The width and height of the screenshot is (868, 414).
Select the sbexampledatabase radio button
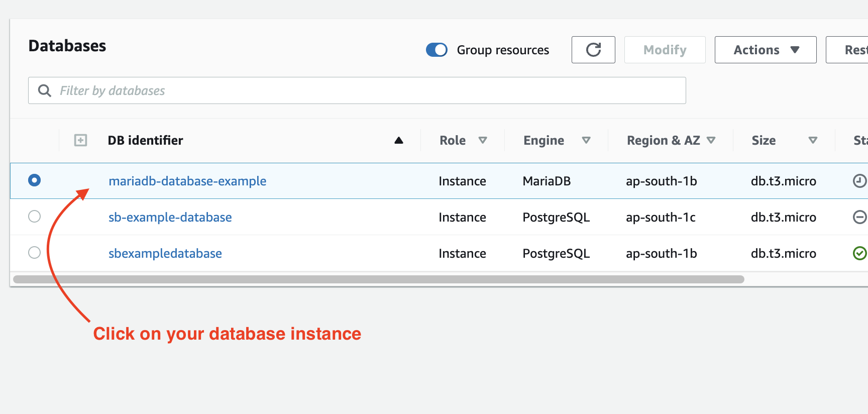35,253
